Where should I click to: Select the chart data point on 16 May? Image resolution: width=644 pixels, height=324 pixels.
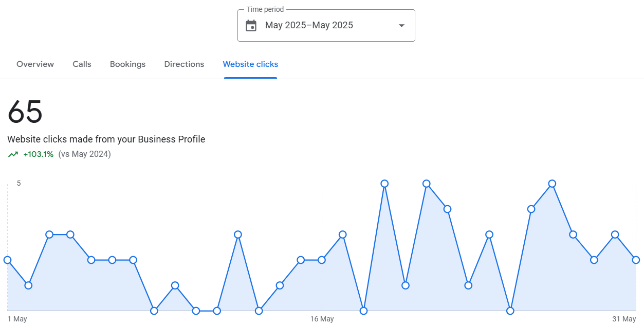(322, 260)
